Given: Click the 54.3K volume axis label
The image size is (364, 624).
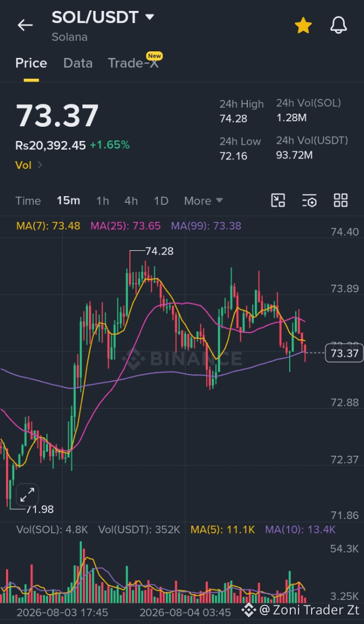Looking at the screenshot, I should click(x=344, y=549).
